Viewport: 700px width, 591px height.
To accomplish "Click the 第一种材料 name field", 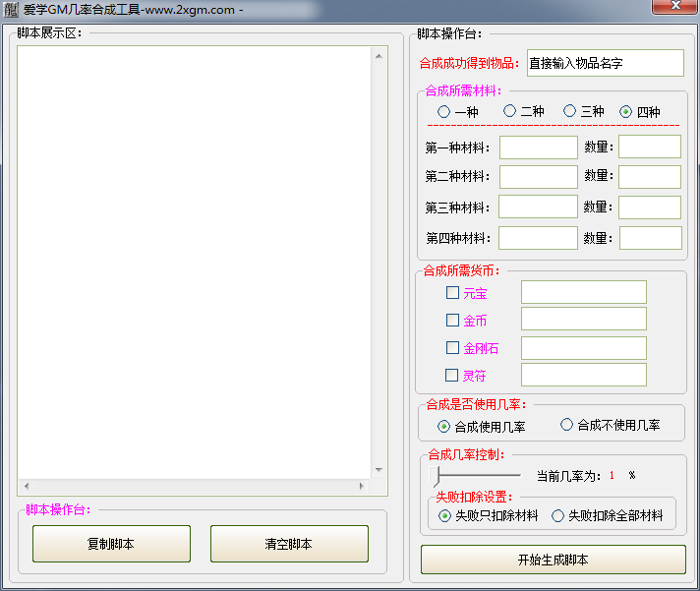I will [539, 148].
